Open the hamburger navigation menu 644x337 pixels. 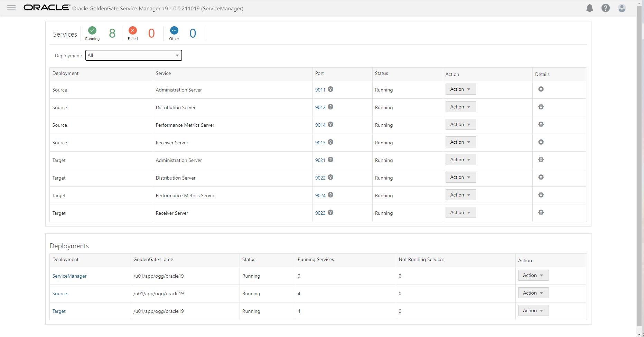[x=11, y=8]
